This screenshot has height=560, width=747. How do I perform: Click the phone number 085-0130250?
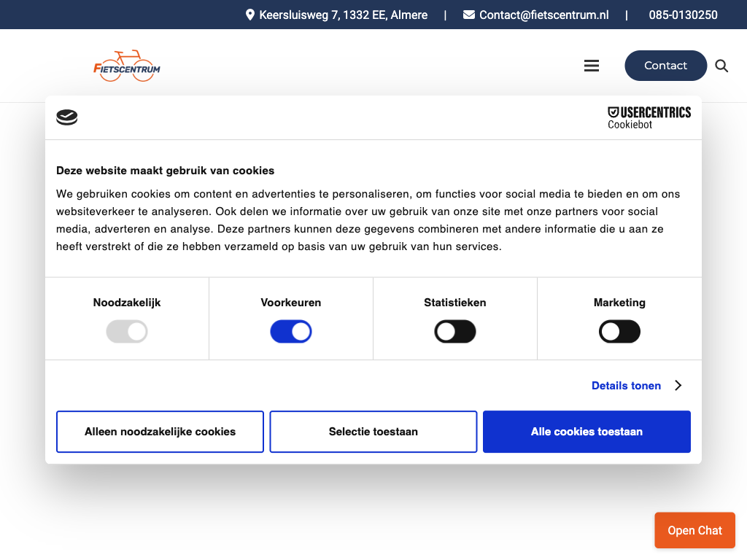683,15
